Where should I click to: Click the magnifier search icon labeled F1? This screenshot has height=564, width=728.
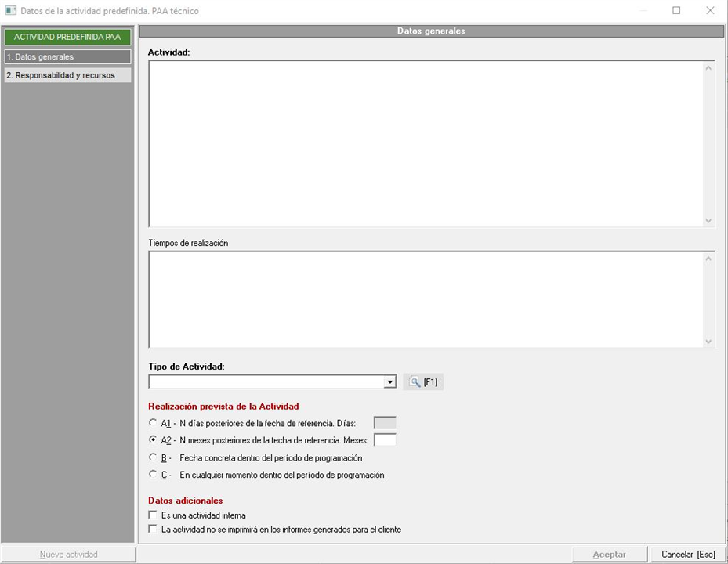[x=423, y=382]
